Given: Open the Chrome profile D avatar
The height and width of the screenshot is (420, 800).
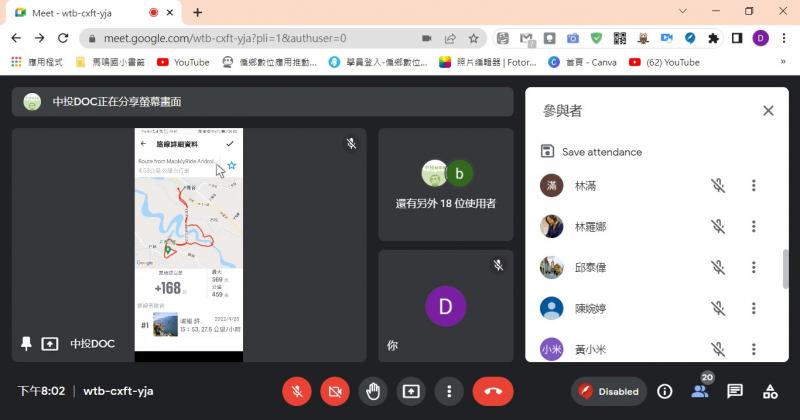Looking at the screenshot, I should pos(760,38).
